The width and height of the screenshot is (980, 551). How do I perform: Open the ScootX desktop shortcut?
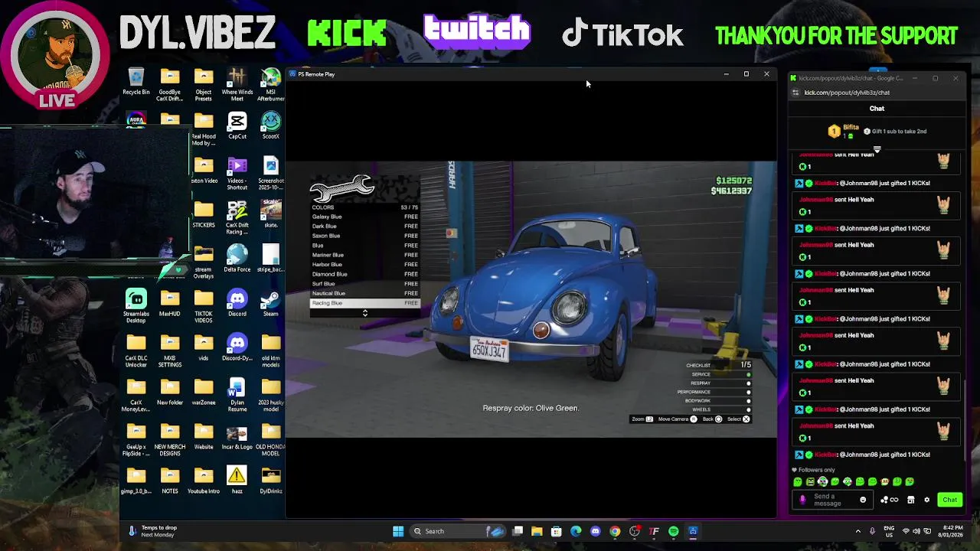(x=271, y=126)
